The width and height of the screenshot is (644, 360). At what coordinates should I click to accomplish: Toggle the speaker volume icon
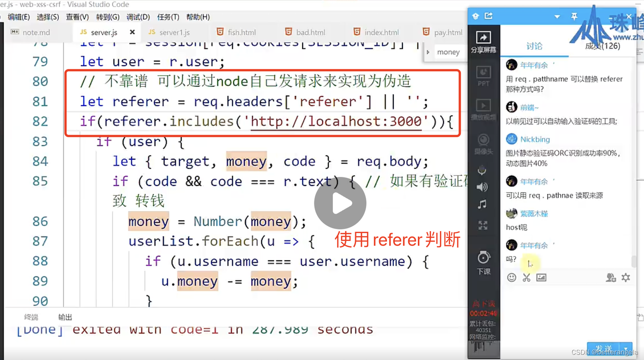click(x=482, y=187)
